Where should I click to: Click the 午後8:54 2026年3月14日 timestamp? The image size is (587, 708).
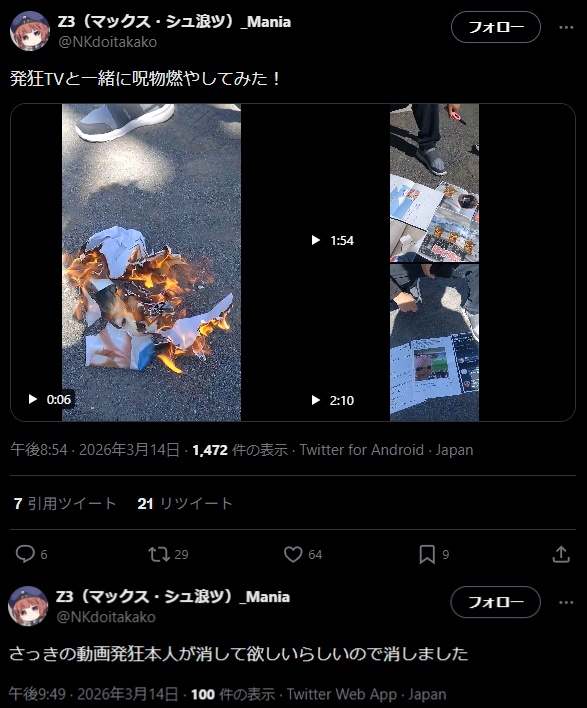tap(95, 450)
